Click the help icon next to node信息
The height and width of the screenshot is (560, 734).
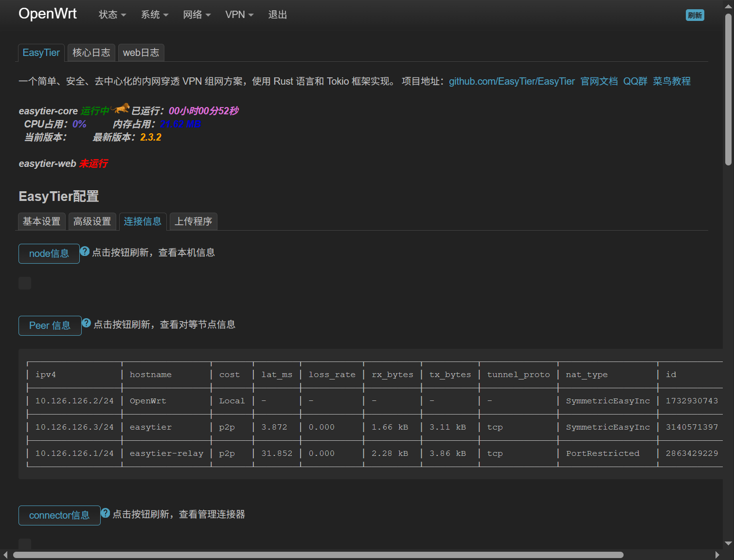pos(85,251)
